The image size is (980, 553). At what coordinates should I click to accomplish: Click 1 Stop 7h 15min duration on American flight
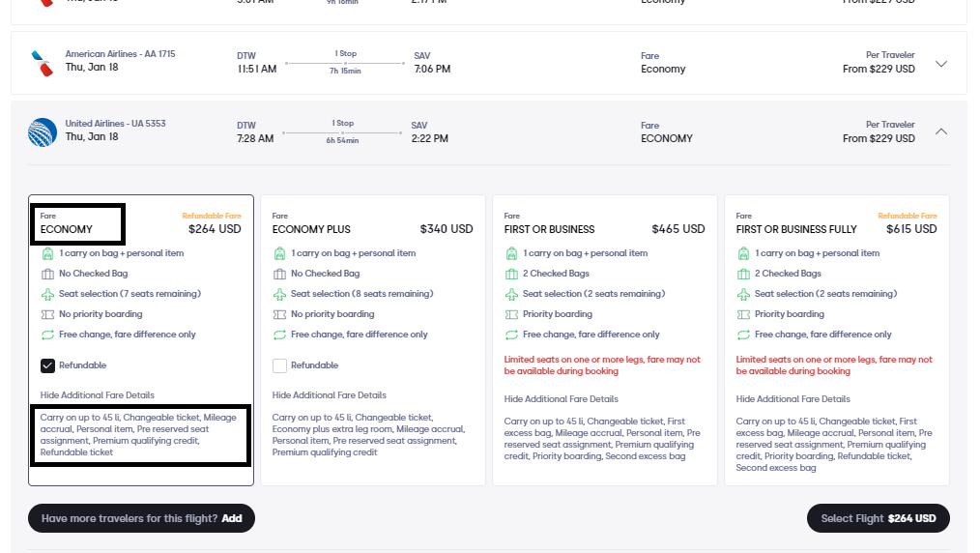(345, 63)
